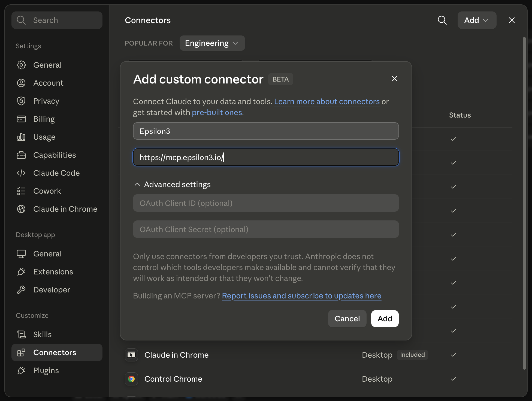Click the Claude in Chrome row status checkmark
Viewport: 532px width, 401px height.
pos(454,355)
